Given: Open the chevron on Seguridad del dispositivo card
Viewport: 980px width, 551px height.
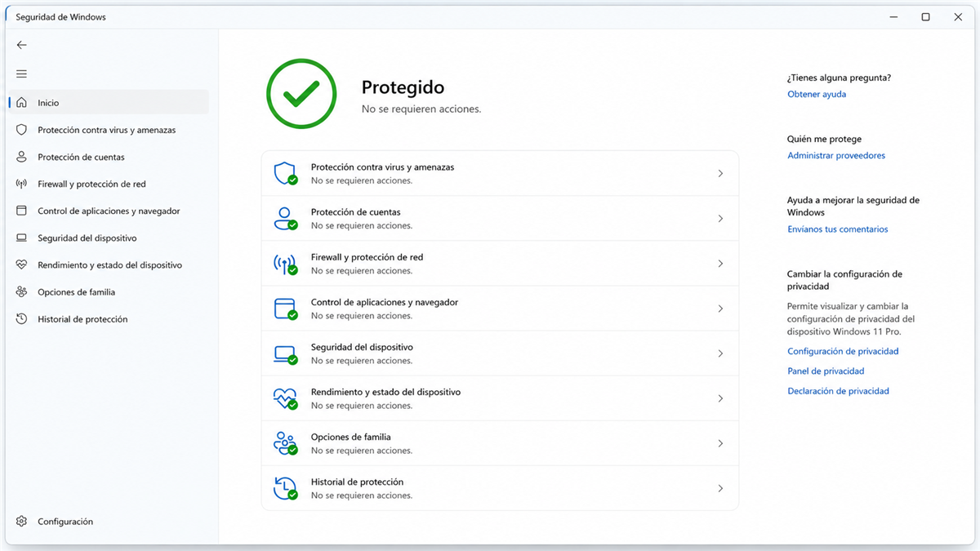Looking at the screenshot, I should (x=720, y=353).
